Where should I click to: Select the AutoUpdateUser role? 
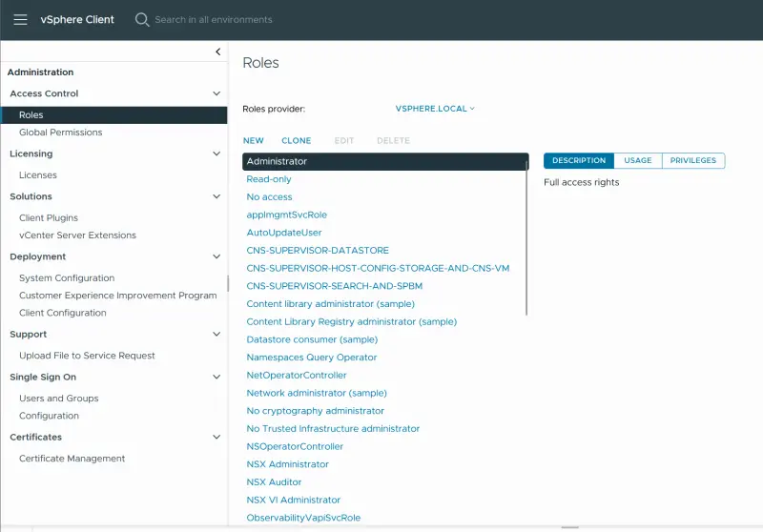point(283,233)
